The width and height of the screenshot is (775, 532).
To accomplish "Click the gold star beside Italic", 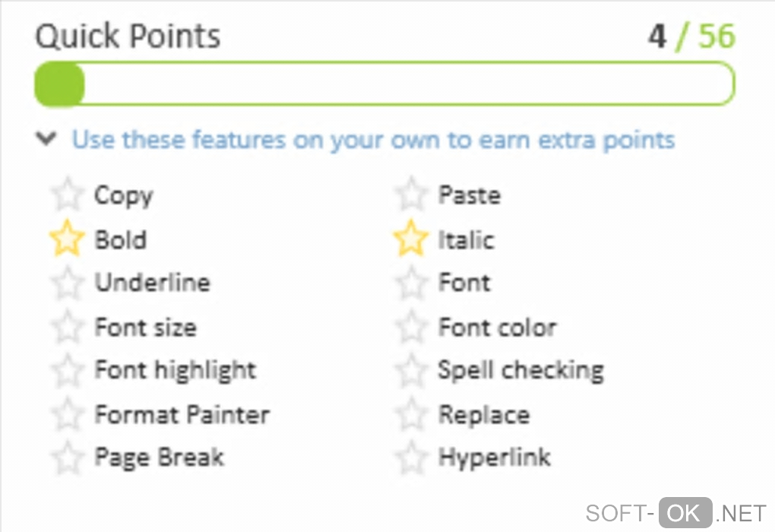I will coord(411,239).
